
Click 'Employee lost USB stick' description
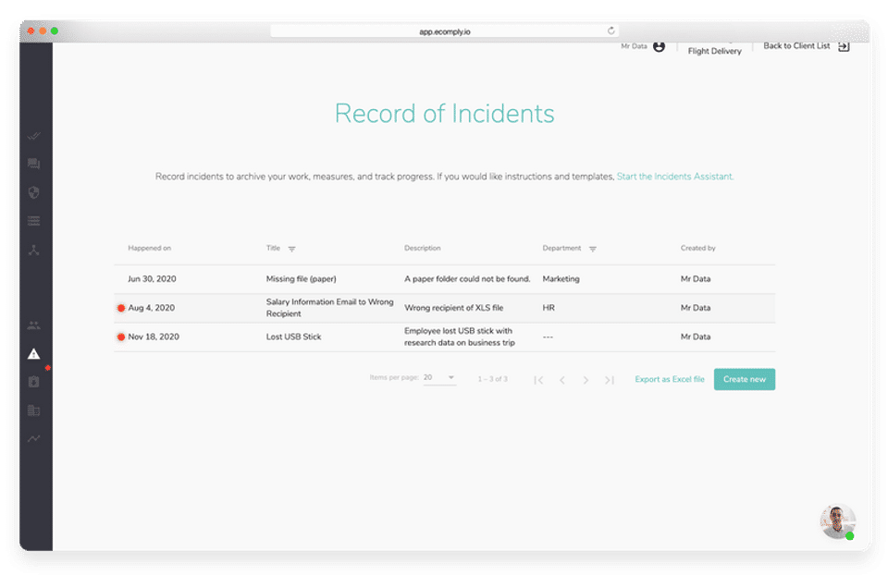pos(460,337)
